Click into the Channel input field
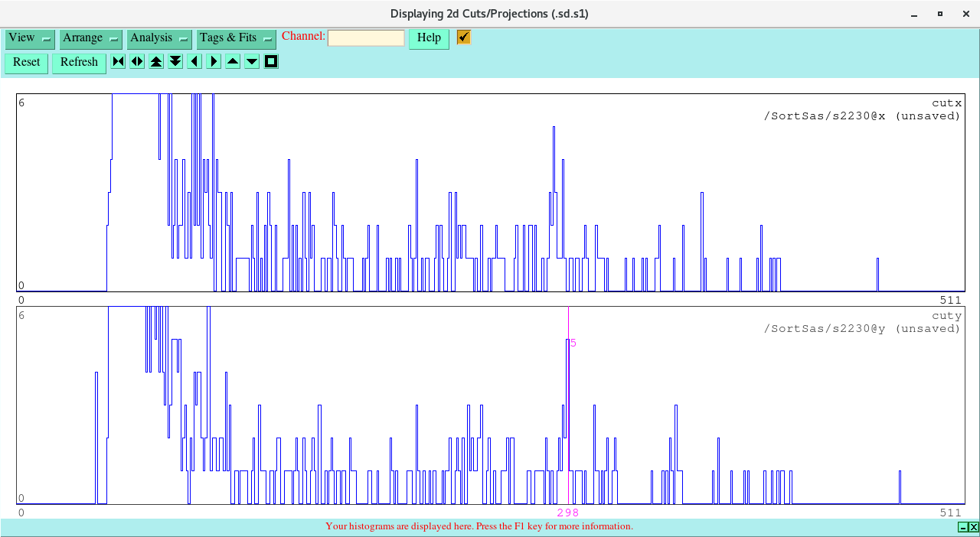 366,38
